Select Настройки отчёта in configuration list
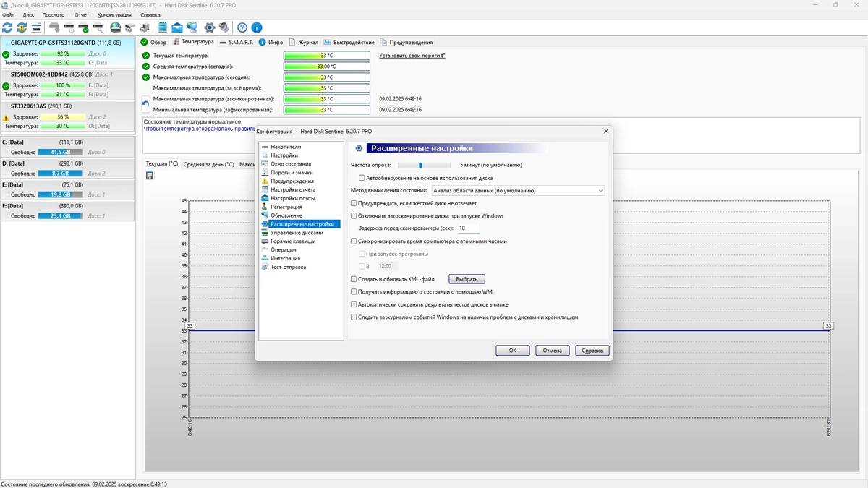The width and height of the screenshot is (868, 488). [293, 190]
